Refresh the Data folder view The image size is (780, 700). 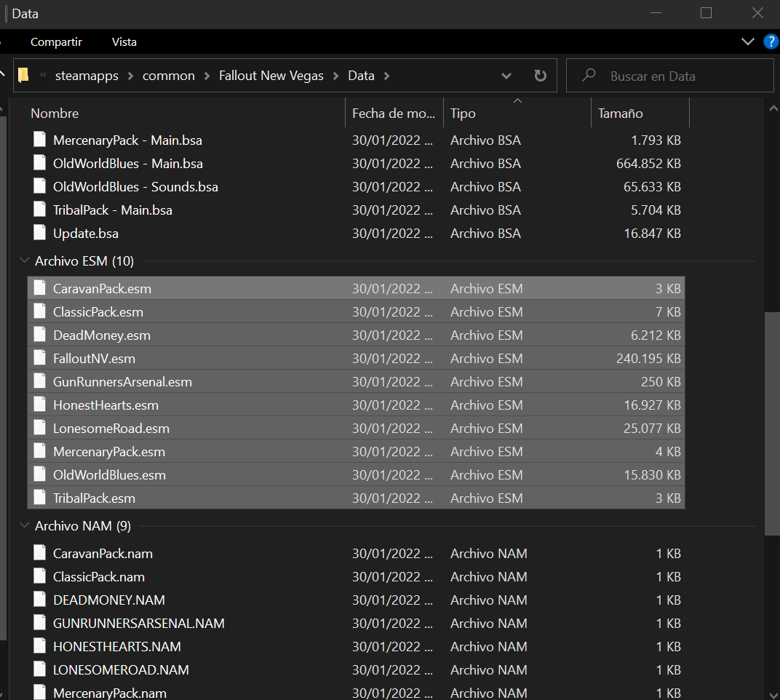click(540, 76)
